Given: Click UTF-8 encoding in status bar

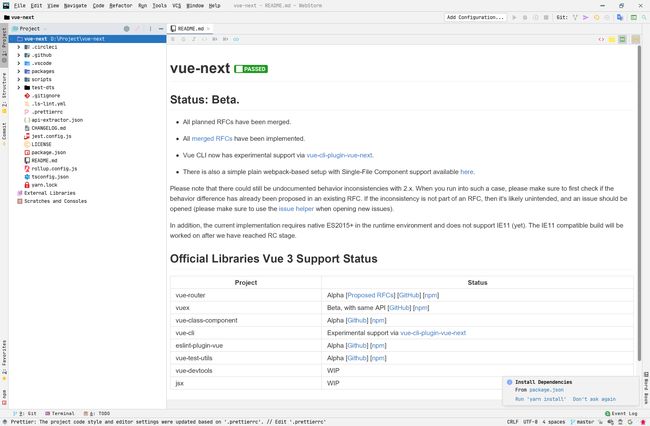Looking at the screenshot, I should [530, 422].
